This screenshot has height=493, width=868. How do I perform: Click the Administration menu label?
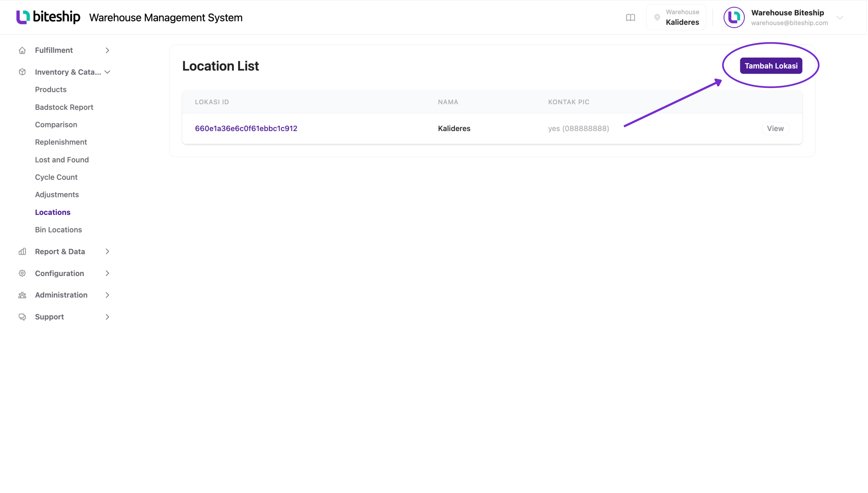click(x=61, y=295)
